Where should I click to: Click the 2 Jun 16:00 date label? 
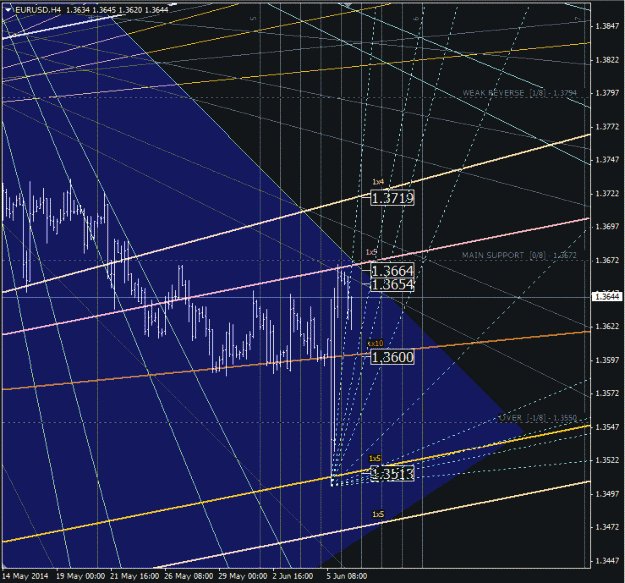293,576
